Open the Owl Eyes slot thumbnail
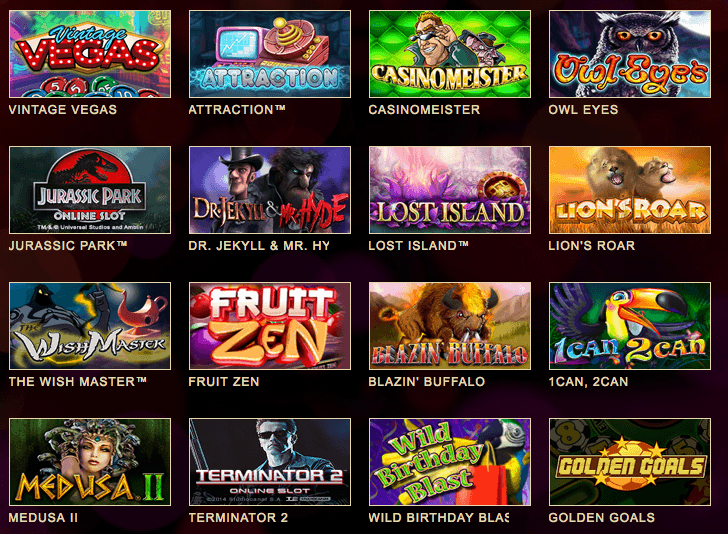This screenshot has width=728, height=534. point(630,54)
